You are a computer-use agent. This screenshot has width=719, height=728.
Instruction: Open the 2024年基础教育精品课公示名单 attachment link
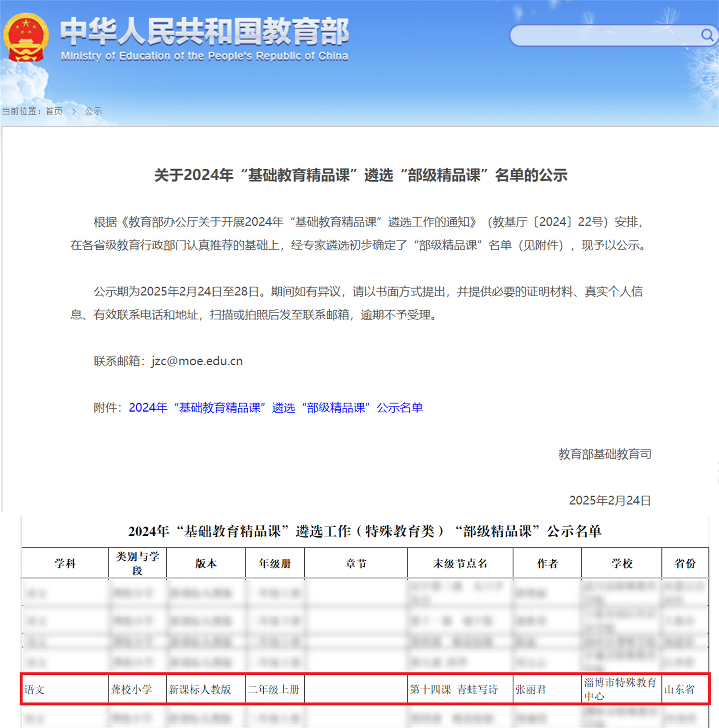[x=276, y=408]
